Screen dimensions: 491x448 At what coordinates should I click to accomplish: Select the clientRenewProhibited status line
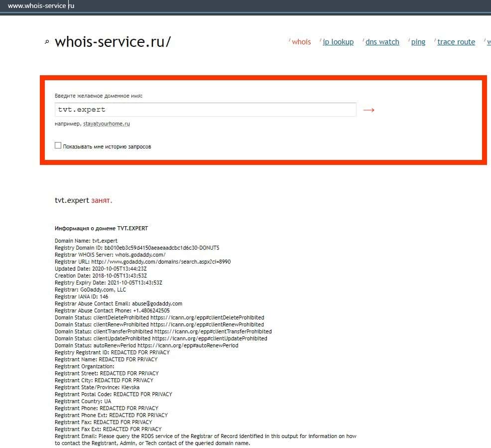pos(159,324)
